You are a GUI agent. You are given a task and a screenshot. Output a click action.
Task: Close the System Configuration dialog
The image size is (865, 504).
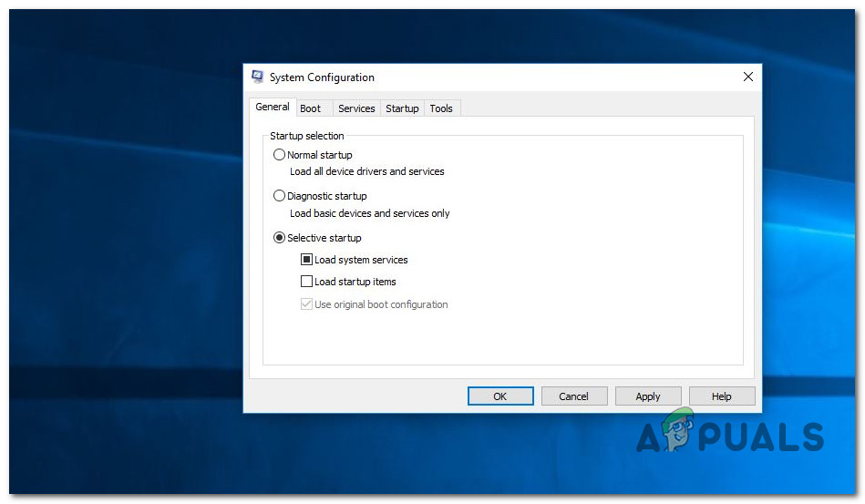click(x=747, y=77)
